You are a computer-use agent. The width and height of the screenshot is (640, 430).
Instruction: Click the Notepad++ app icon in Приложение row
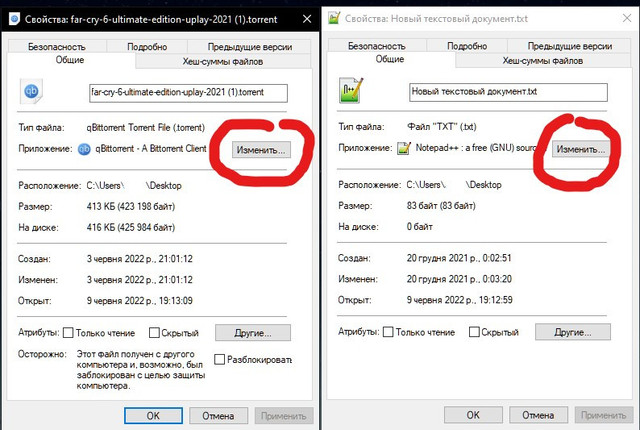click(x=404, y=149)
